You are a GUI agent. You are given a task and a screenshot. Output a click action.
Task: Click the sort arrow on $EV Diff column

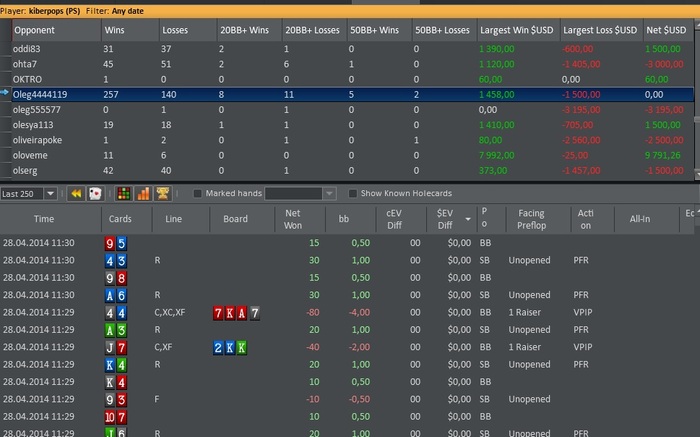[x=468, y=219]
